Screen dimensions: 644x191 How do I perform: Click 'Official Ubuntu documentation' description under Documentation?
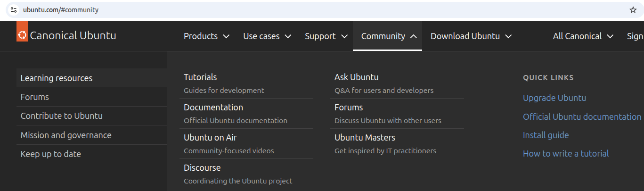(x=236, y=120)
